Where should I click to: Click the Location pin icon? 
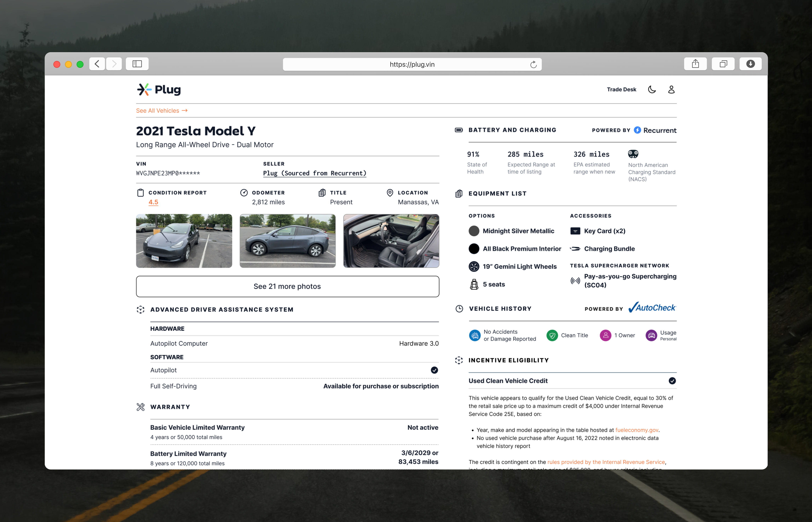[390, 193]
